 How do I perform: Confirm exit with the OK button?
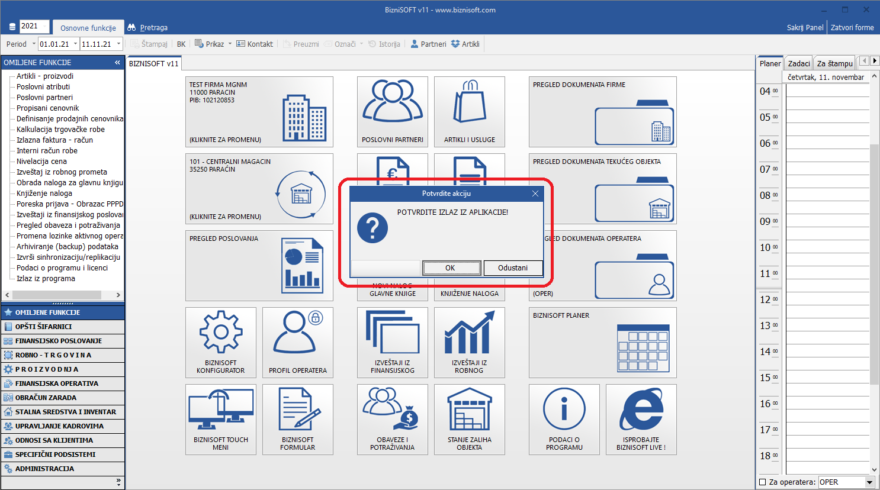click(450, 267)
